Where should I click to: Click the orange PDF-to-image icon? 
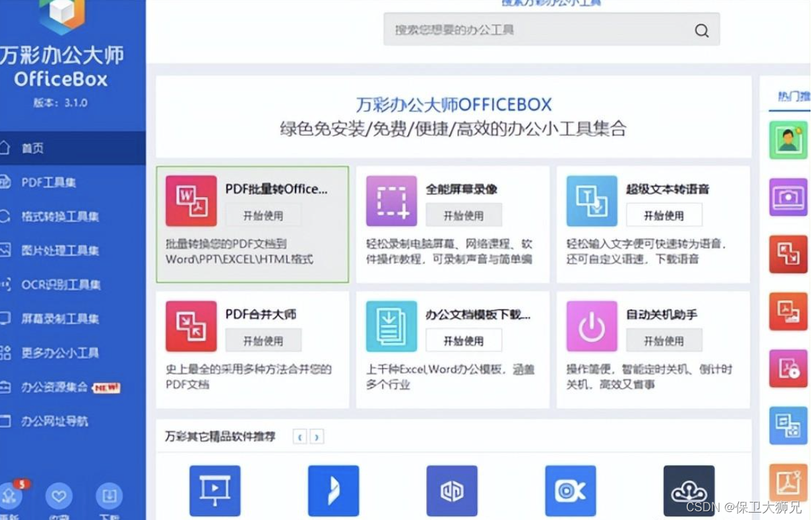point(788,311)
